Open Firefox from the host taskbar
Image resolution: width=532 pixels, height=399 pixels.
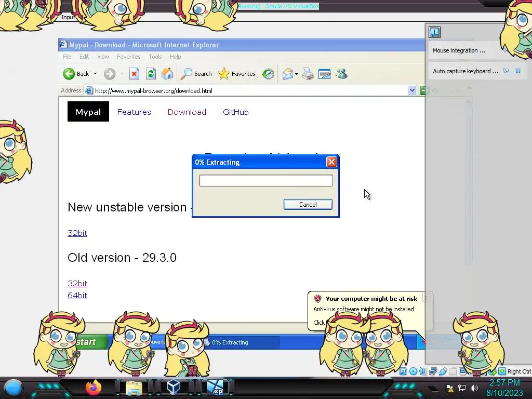(x=94, y=388)
